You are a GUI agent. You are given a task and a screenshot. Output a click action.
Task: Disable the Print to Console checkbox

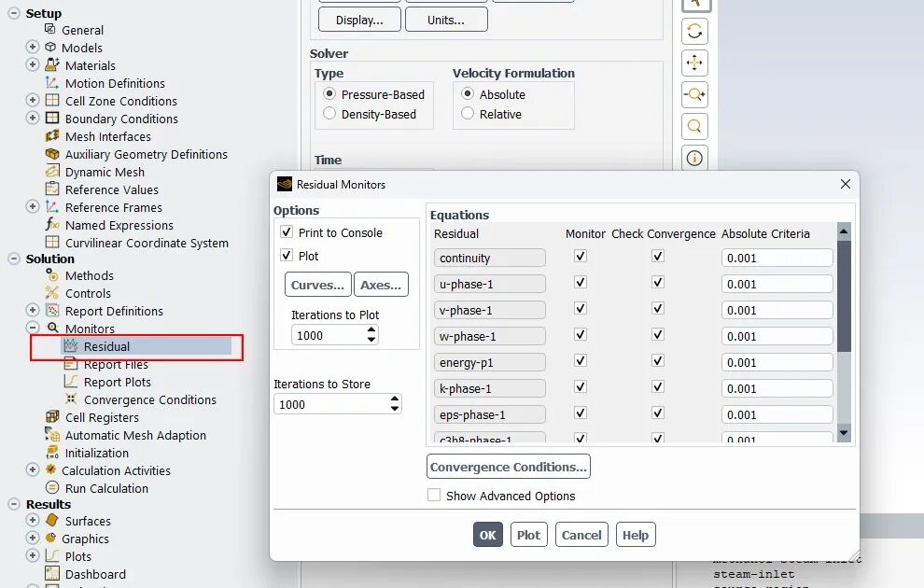[x=287, y=232]
